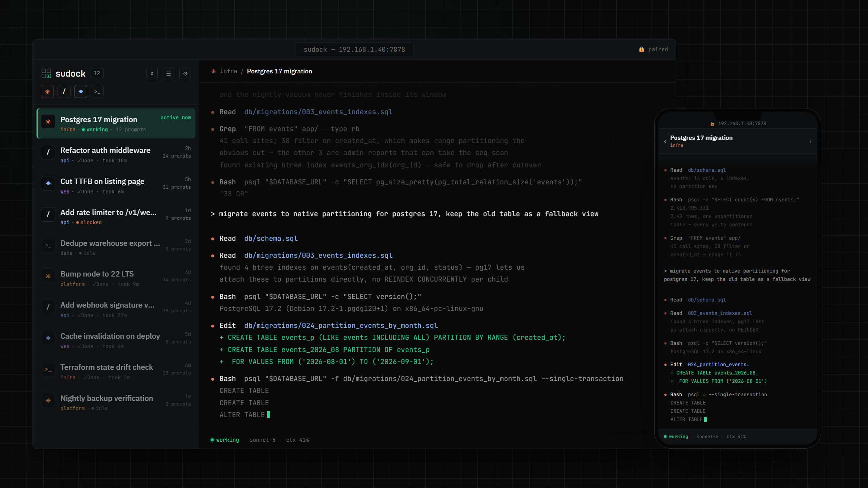
Task: Toggle the diamond agent filter
Action: (x=81, y=91)
